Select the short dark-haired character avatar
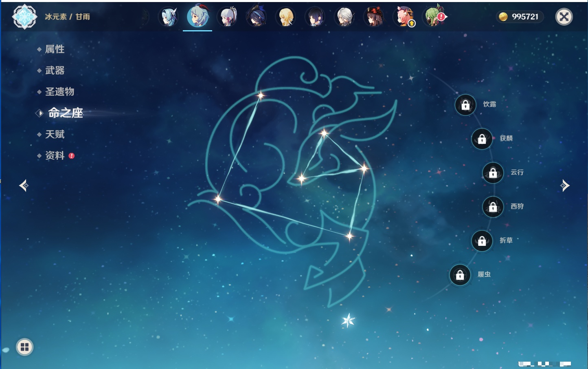 click(315, 17)
